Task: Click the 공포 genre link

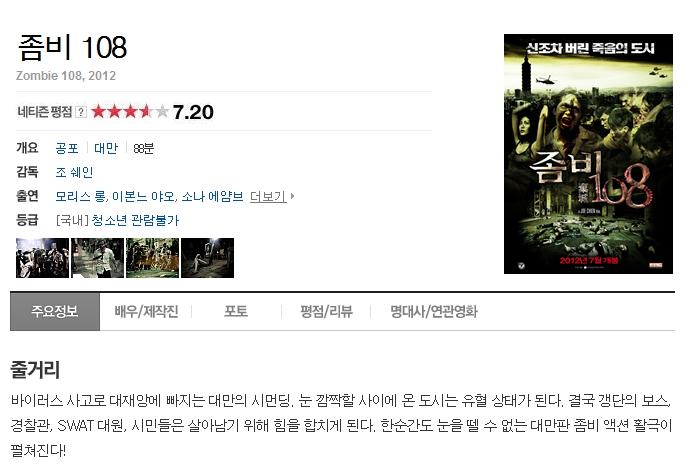Action: (67, 148)
